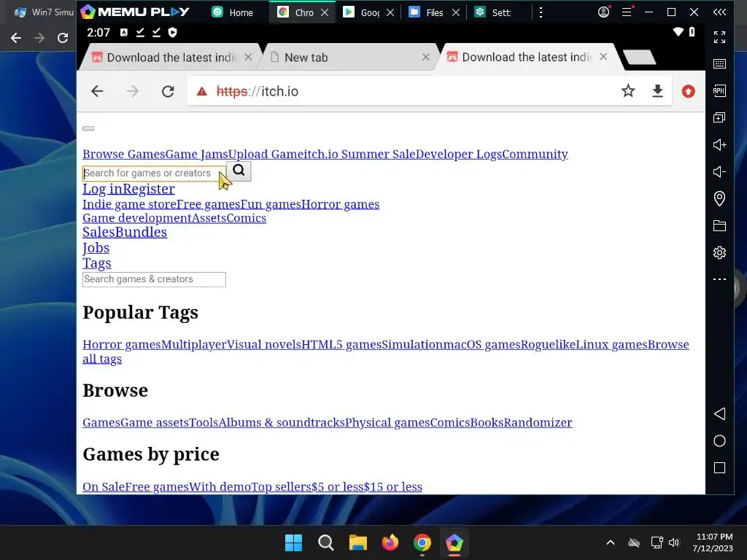Open the Jobs link
The height and width of the screenshot is (560, 747).
coord(96,248)
